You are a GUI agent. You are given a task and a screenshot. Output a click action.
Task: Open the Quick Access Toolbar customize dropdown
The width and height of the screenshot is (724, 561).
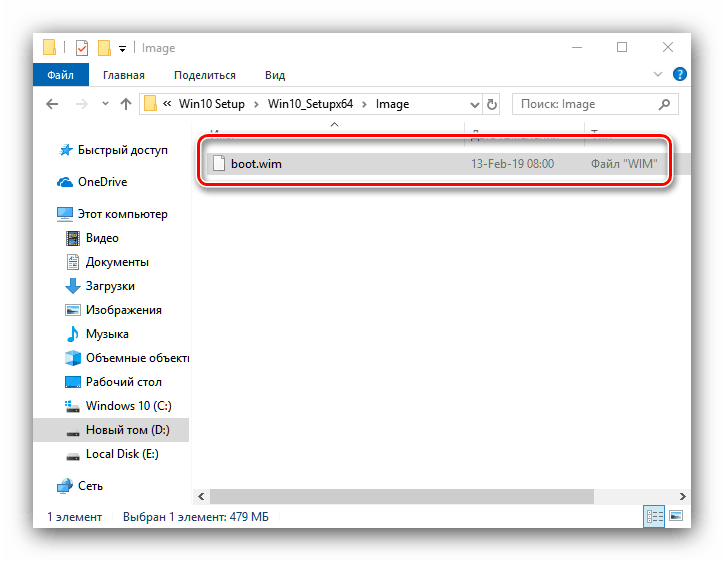click(x=122, y=48)
